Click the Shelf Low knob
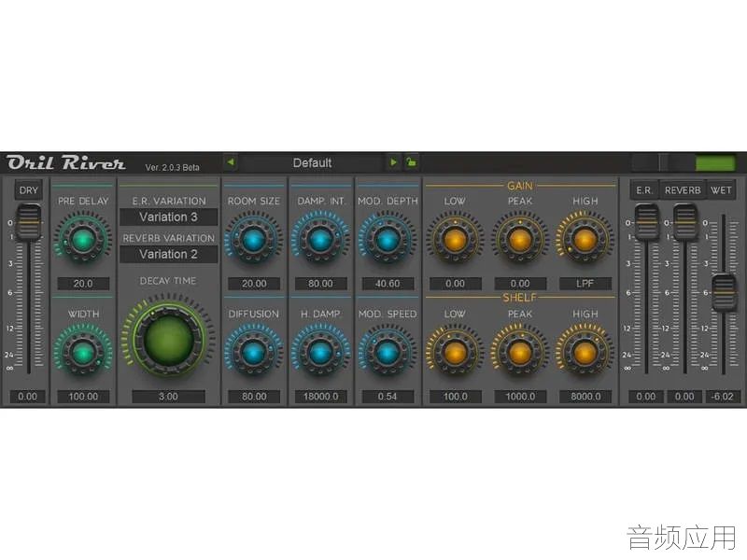747x560 pixels. [455, 353]
